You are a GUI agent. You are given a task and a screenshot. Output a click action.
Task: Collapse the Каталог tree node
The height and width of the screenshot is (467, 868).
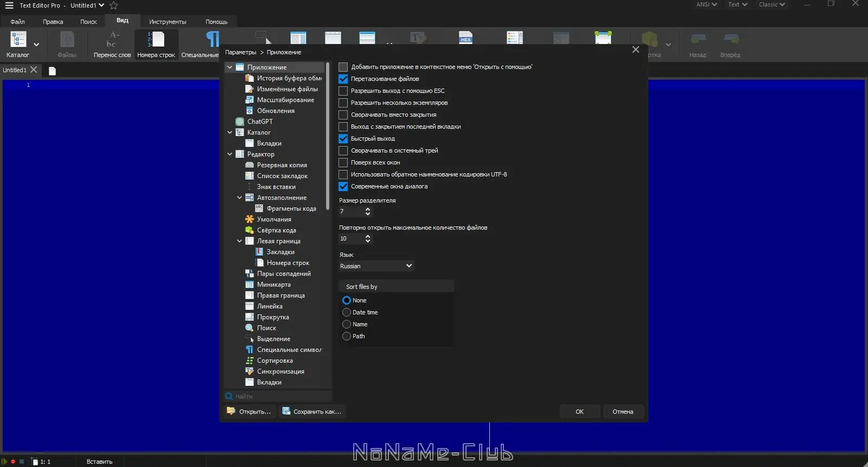coord(230,132)
